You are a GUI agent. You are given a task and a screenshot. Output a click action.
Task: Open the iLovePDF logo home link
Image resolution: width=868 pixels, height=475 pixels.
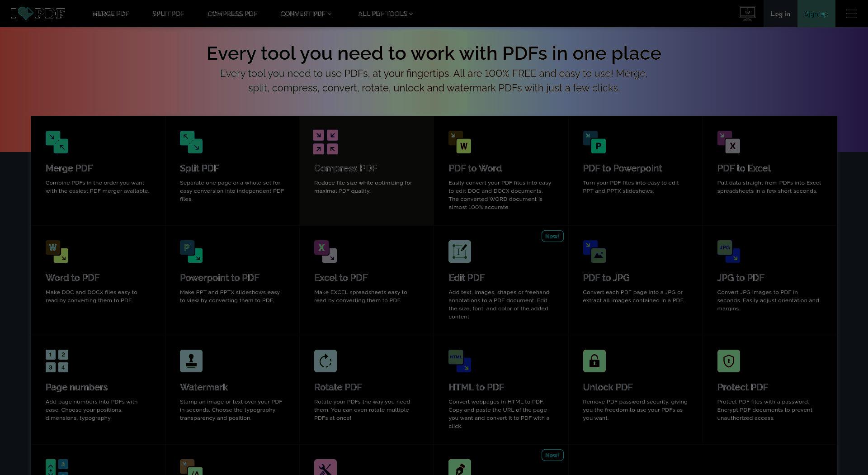click(x=38, y=14)
